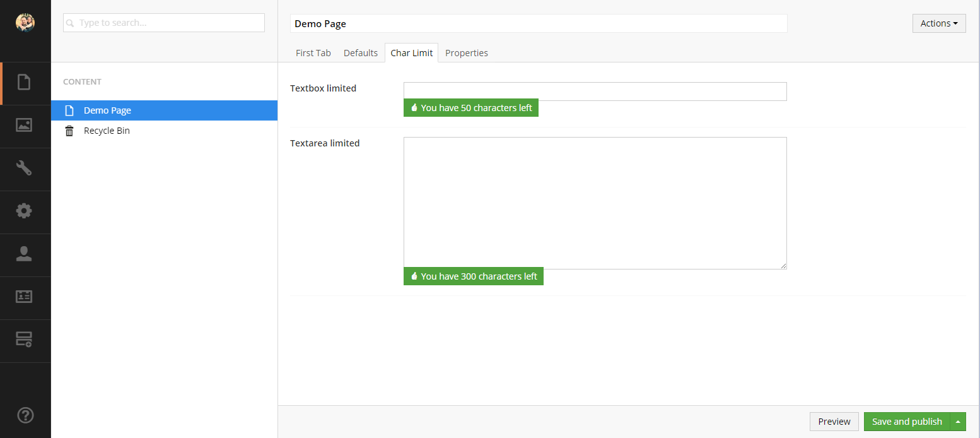
Task: Switch to the Properties tab
Action: tap(467, 52)
